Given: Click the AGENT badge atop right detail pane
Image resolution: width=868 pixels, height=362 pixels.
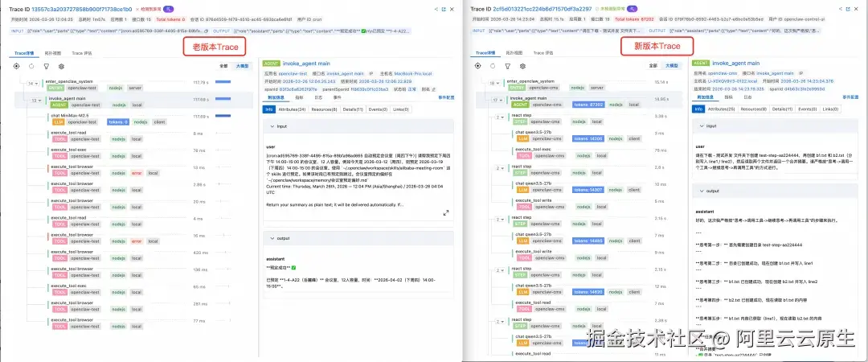Looking at the screenshot, I should [x=701, y=64].
